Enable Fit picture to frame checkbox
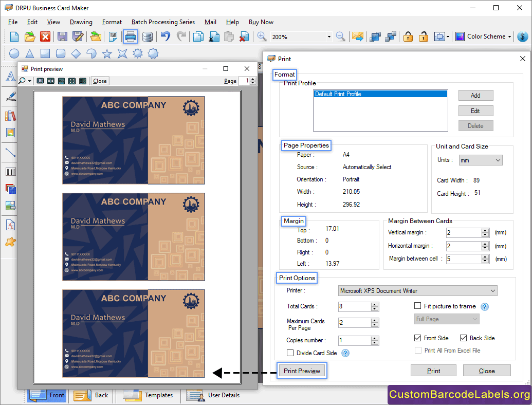Screen dimensions: 532x405 click(x=418, y=306)
